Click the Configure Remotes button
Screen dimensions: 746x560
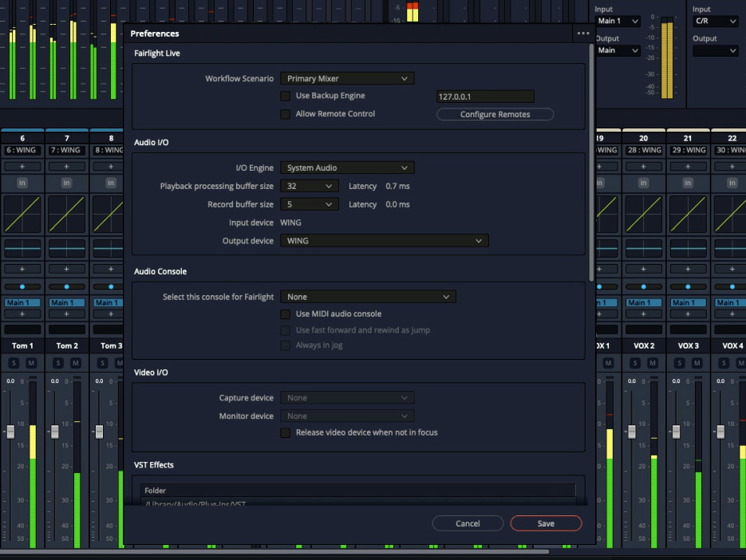(494, 113)
